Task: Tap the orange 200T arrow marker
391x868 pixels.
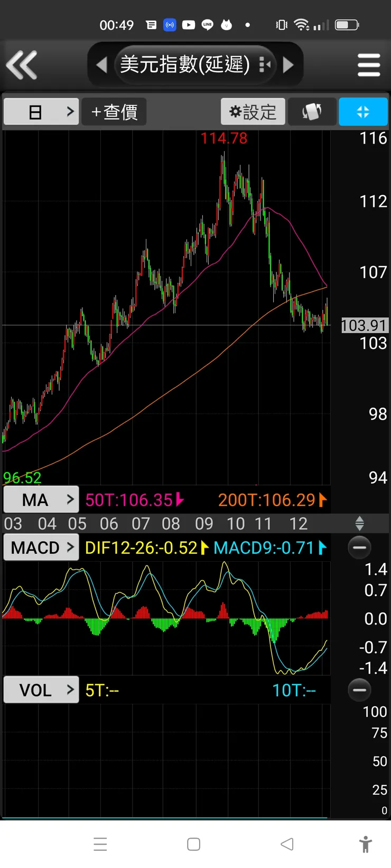Action: [x=323, y=499]
